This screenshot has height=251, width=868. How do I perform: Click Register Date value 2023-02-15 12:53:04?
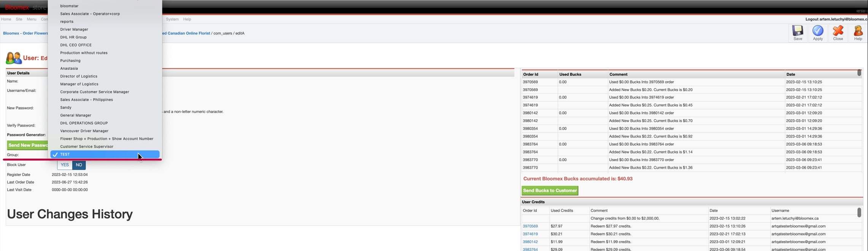[x=70, y=174]
